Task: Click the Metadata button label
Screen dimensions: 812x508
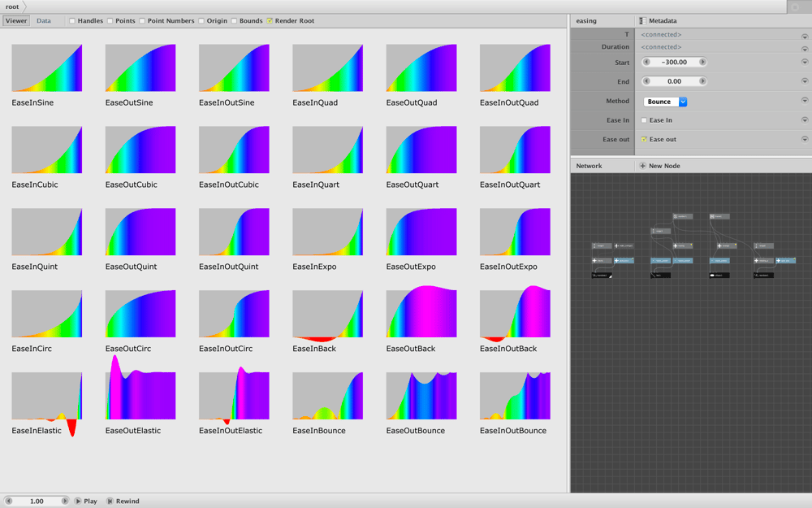Action: (663, 21)
